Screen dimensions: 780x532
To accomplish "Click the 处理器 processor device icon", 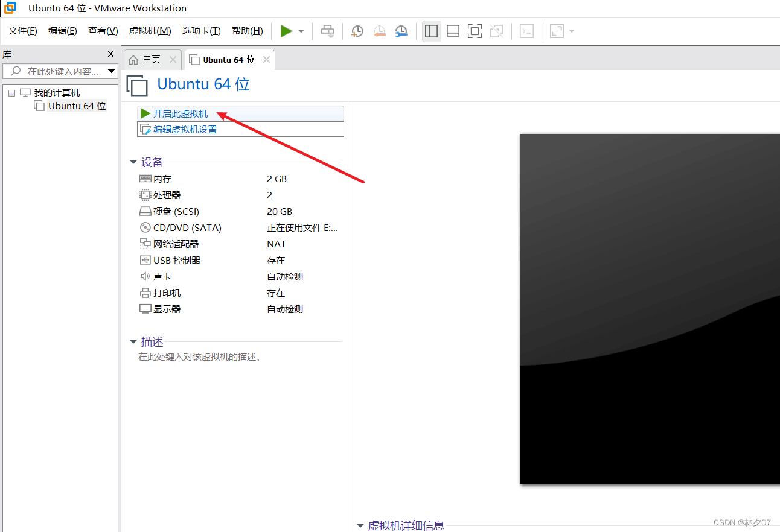I will coord(145,195).
